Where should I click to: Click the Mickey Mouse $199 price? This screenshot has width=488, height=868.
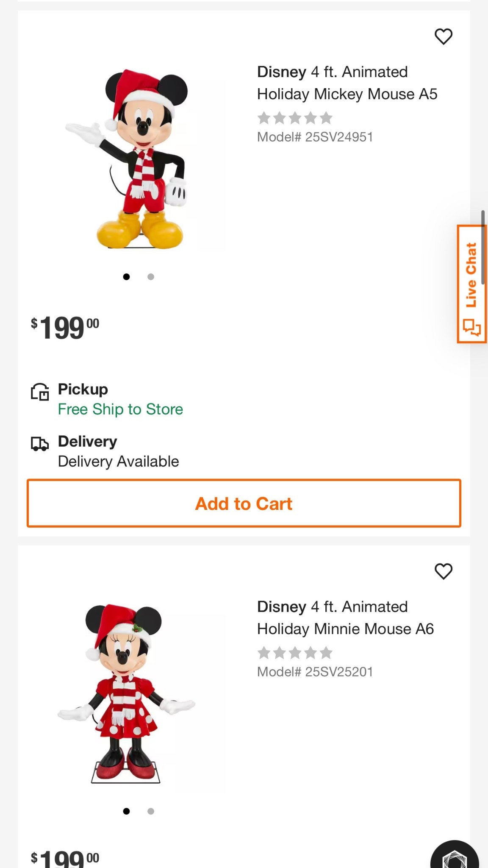tap(65, 328)
